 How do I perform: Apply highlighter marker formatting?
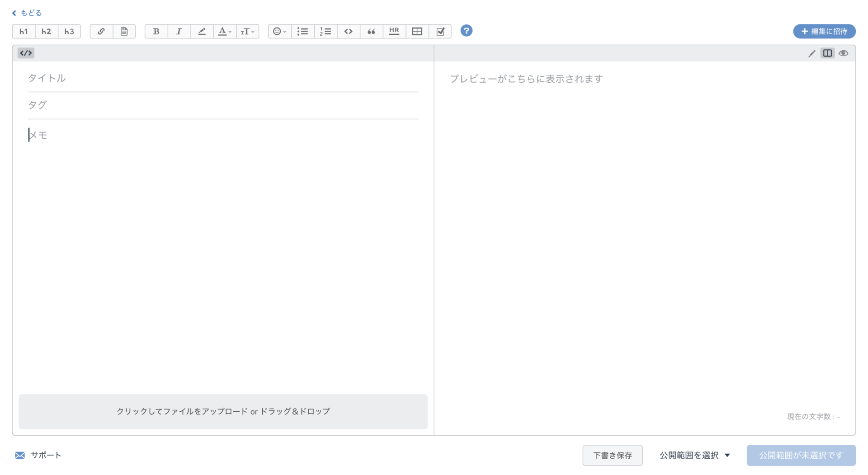(x=202, y=31)
